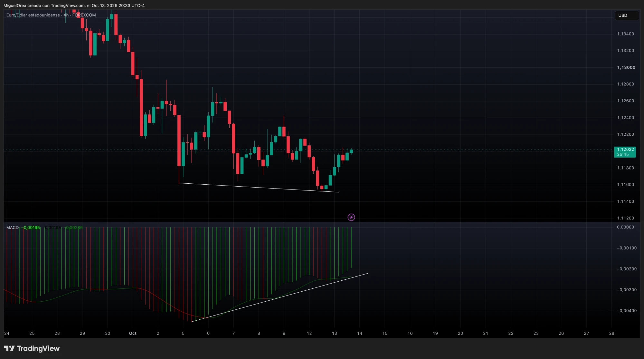Viewport: 644px width, 359px height.
Task: Click the TradingView wordmark link
Action: coord(38,348)
